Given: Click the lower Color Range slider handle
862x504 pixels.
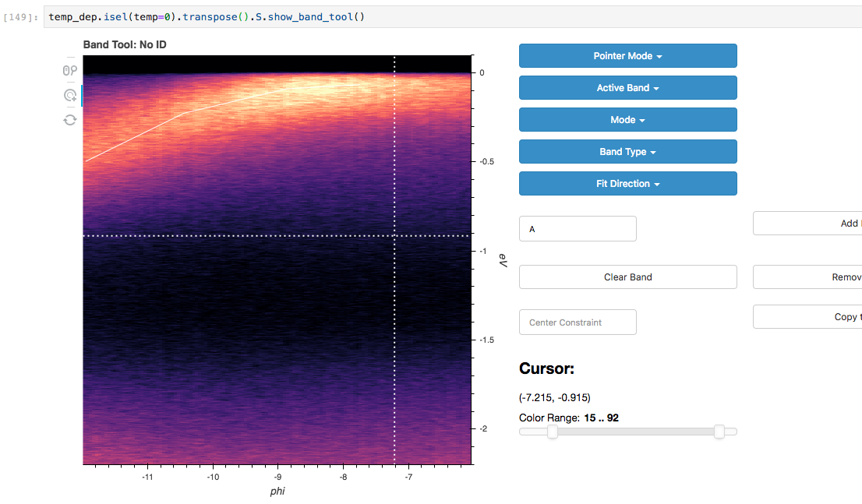Looking at the screenshot, I should pos(553,432).
